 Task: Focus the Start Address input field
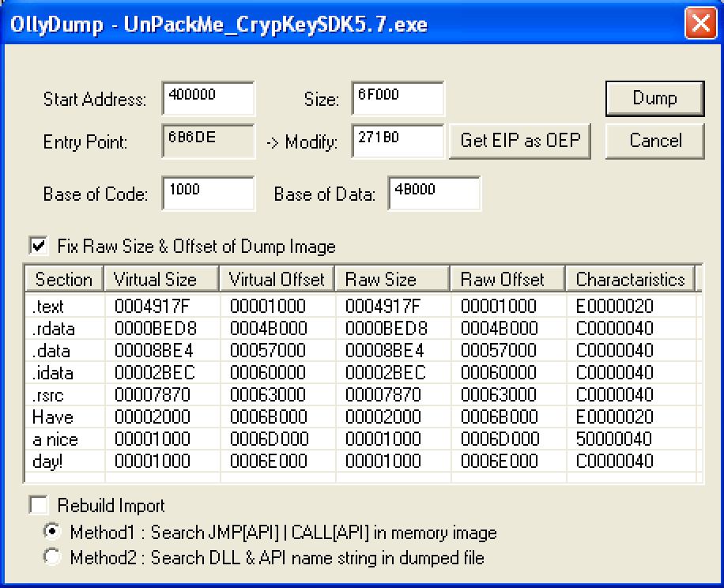pos(208,98)
